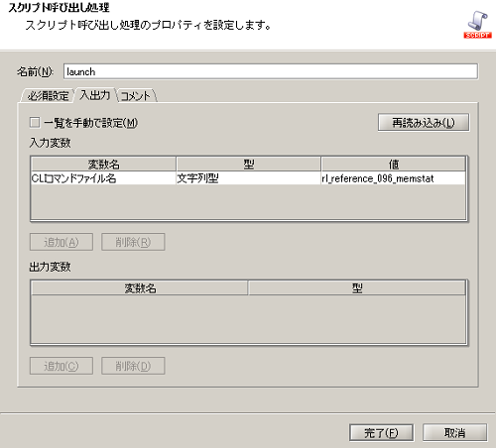496x448 pixels.
Task: Edit the rl_reference_096_memstat value cell
Action: [x=393, y=178]
